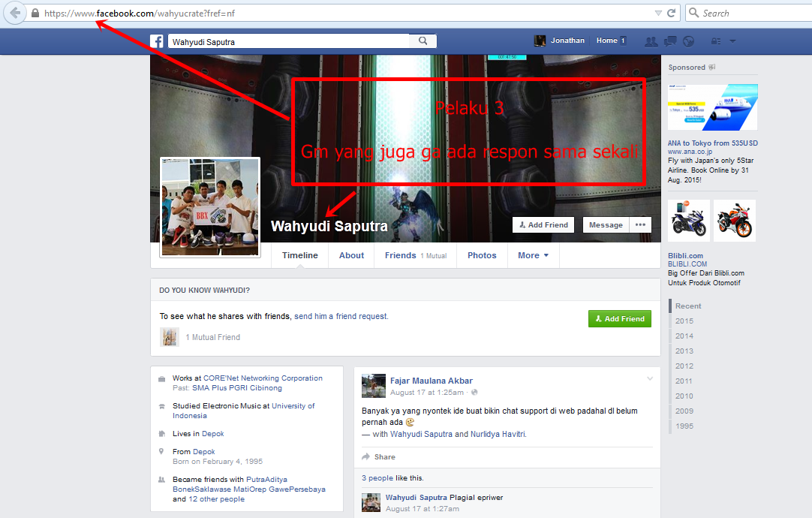812x518 pixels.
Task: Open the orange motorcycle ad image
Action: coord(734,221)
